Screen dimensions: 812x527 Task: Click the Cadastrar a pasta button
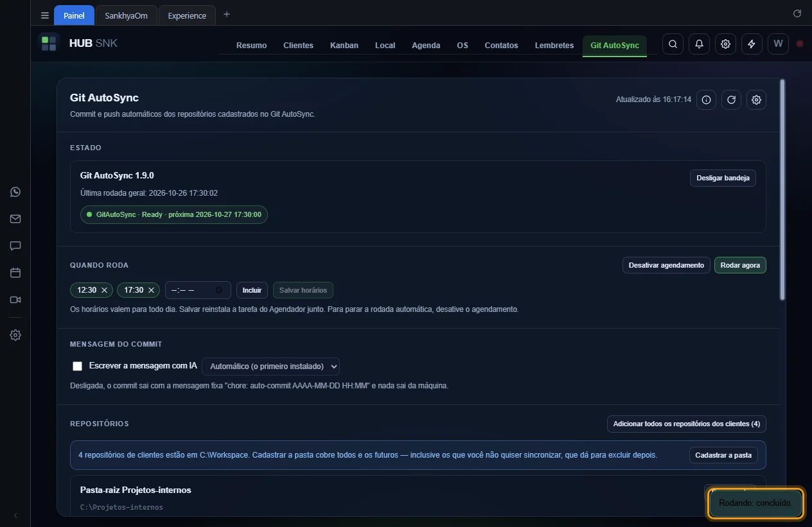(723, 455)
